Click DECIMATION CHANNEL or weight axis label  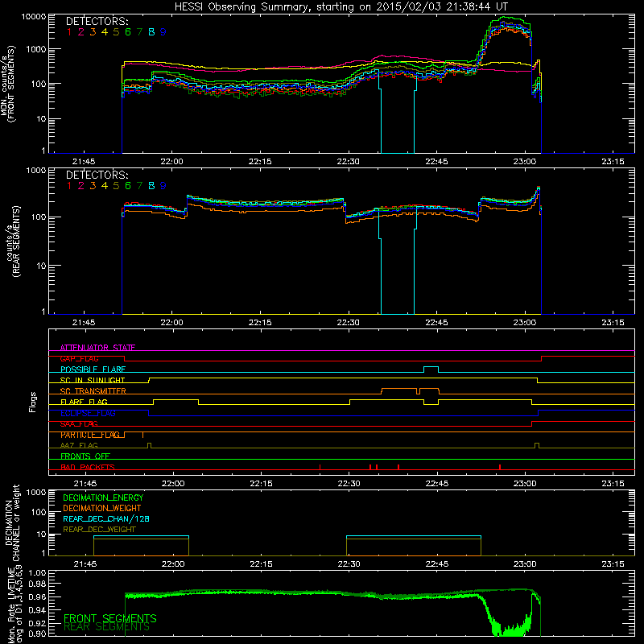click(x=12, y=522)
